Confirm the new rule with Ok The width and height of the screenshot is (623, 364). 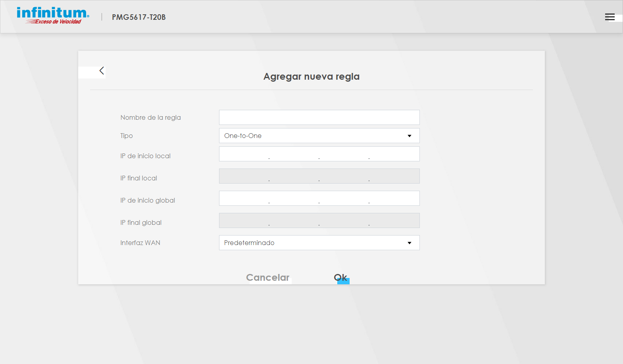(340, 278)
